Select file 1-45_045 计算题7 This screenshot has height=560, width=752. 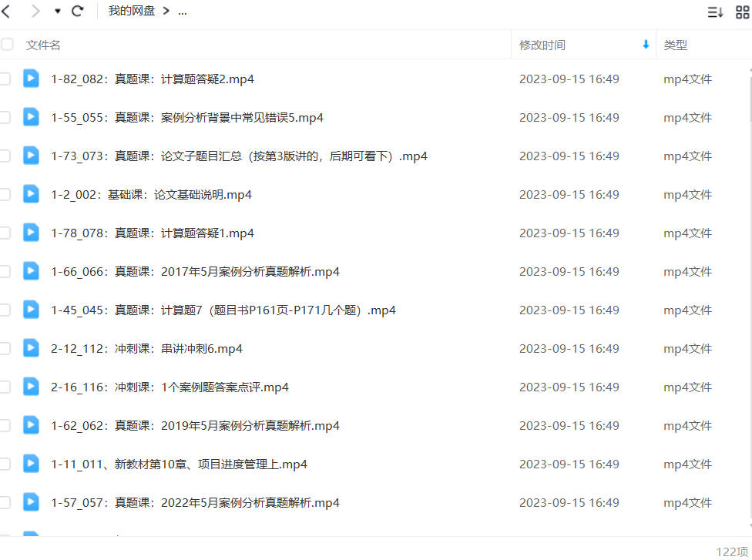click(223, 310)
